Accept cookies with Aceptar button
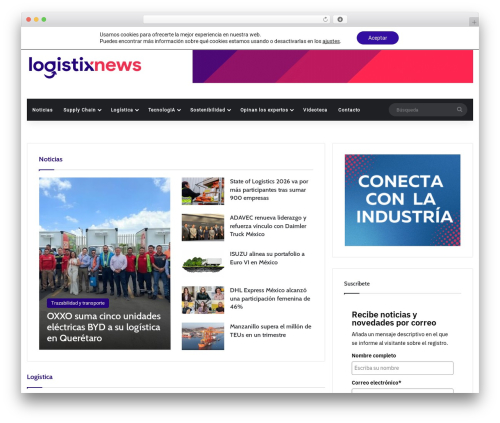500x423 pixels. [377, 38]
